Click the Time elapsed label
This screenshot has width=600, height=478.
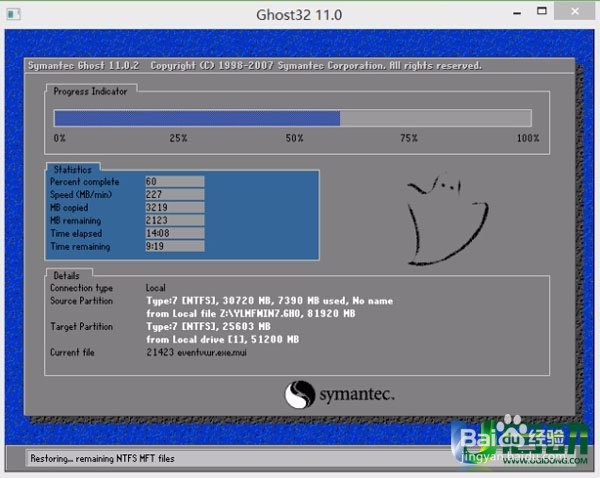(x=76, y=233)
